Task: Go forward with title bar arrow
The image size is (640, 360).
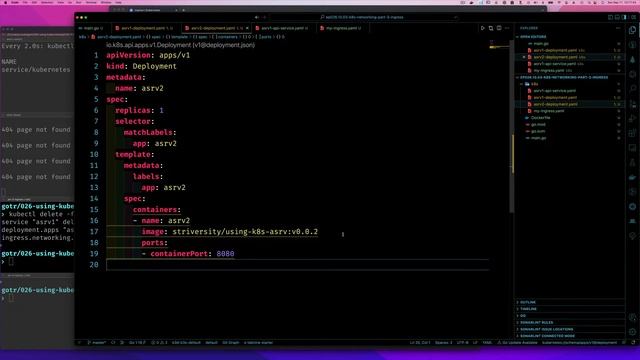Action: [264, 17]
